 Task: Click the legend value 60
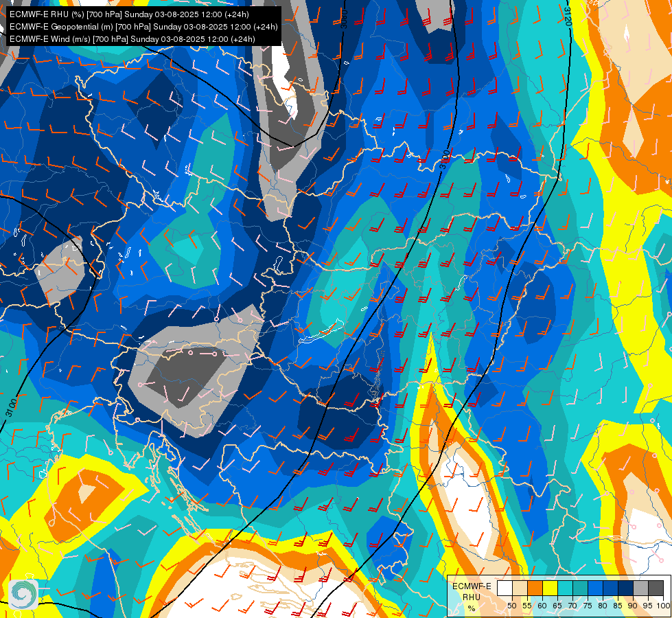tap(542, 606)
